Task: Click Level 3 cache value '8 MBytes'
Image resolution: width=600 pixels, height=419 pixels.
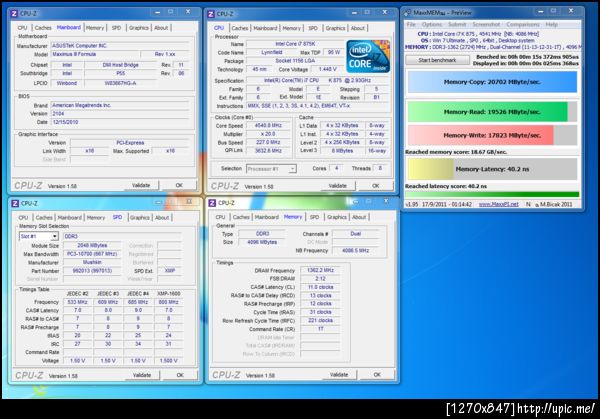Action: (342, 151)
